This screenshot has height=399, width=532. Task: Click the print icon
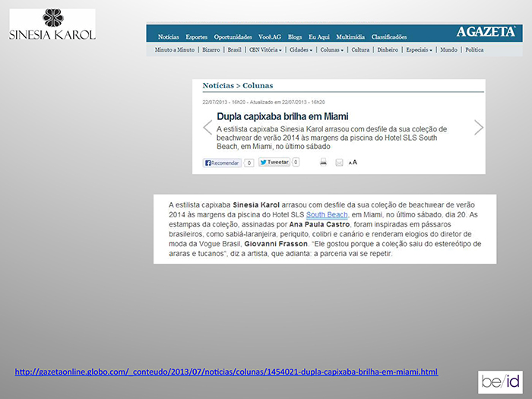(x=323, y=162)
